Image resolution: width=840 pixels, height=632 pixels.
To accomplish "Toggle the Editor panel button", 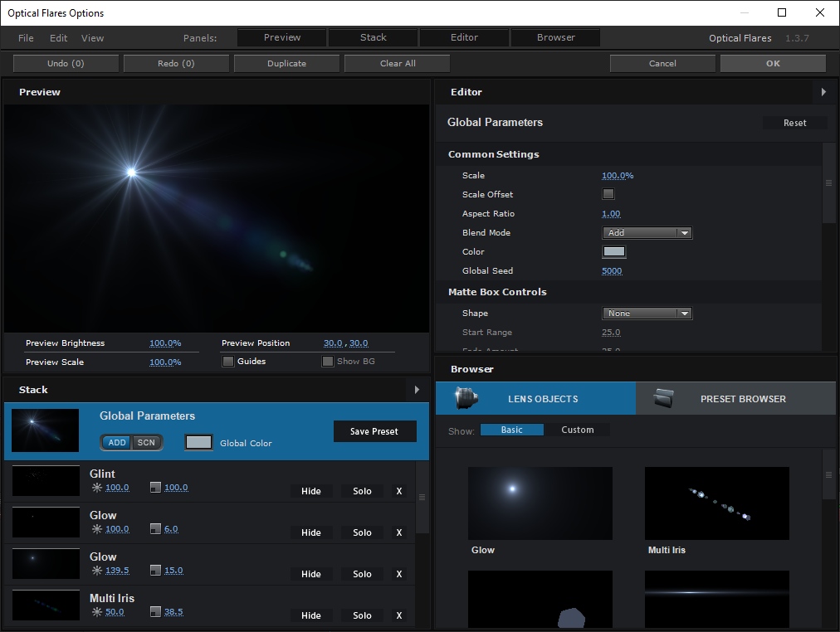I will pyautogui.click(x=464, y=37).
